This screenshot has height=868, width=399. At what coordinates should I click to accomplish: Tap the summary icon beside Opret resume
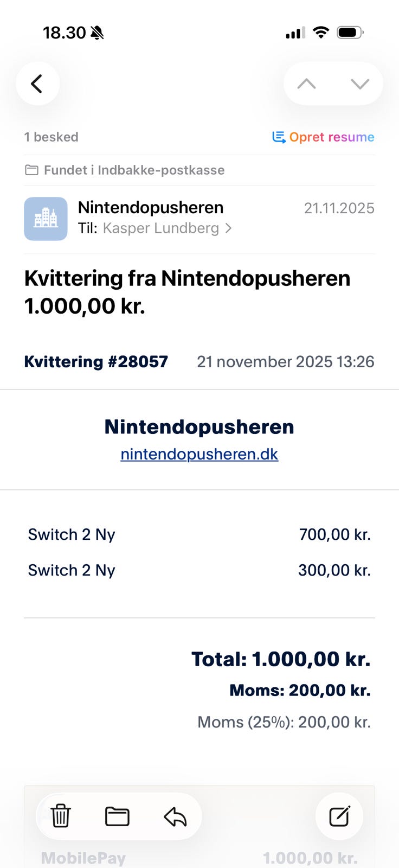pyautogui.click(x=279, y=137)
